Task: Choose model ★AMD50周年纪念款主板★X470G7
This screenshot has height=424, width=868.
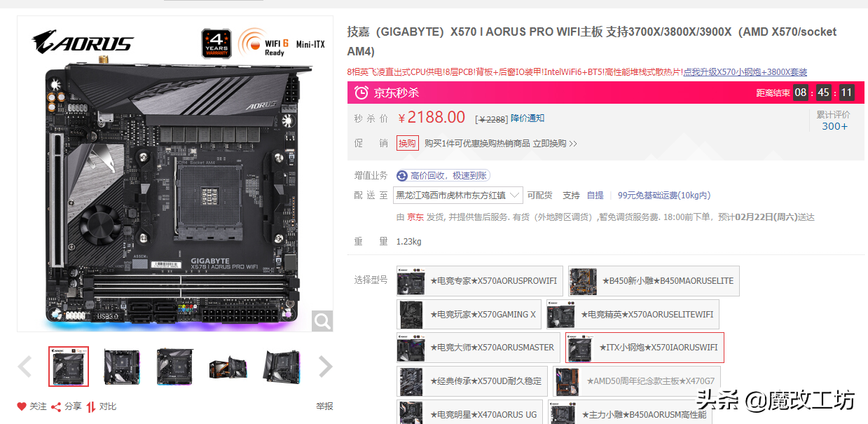Action: 637,381
